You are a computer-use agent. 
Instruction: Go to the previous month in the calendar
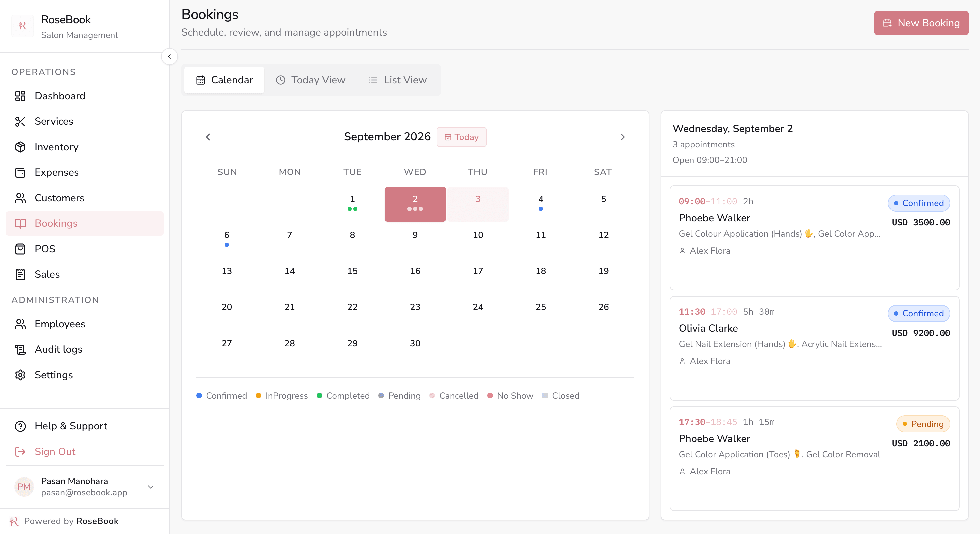click(208, 137)
